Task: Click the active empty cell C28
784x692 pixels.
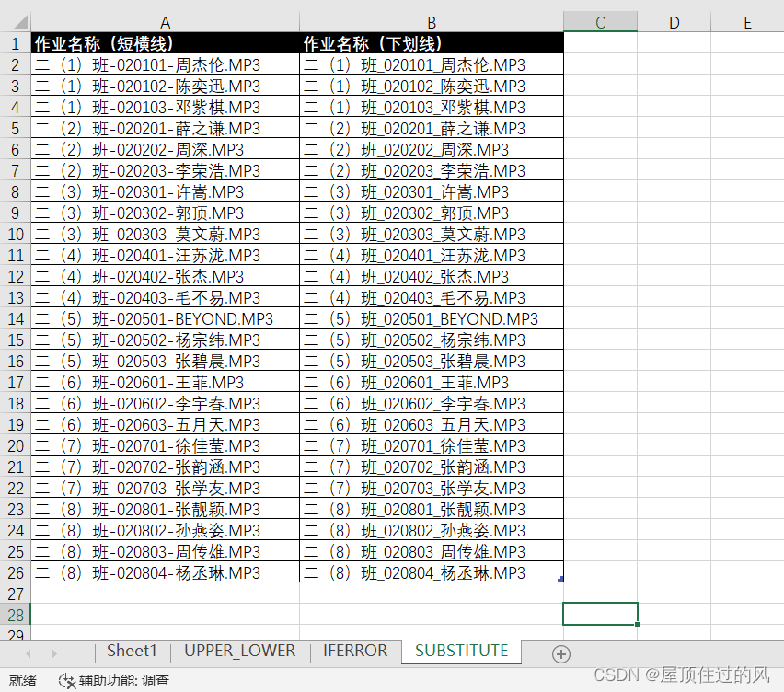Action: (601, 614)
